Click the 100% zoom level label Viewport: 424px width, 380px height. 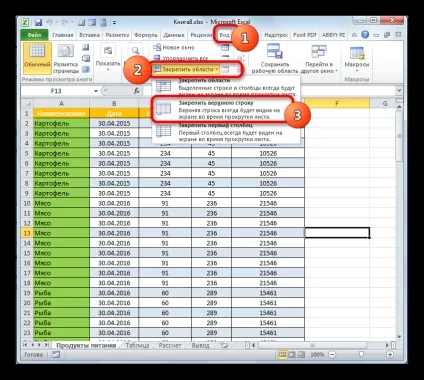pyautogui.click(x=317, y=355)
